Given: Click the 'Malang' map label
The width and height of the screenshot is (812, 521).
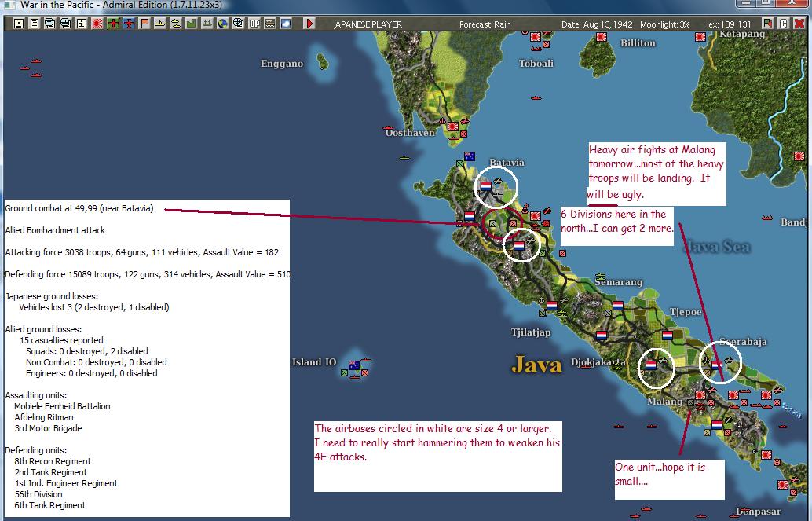Looking at the screenshot, I should coord(664,402).
